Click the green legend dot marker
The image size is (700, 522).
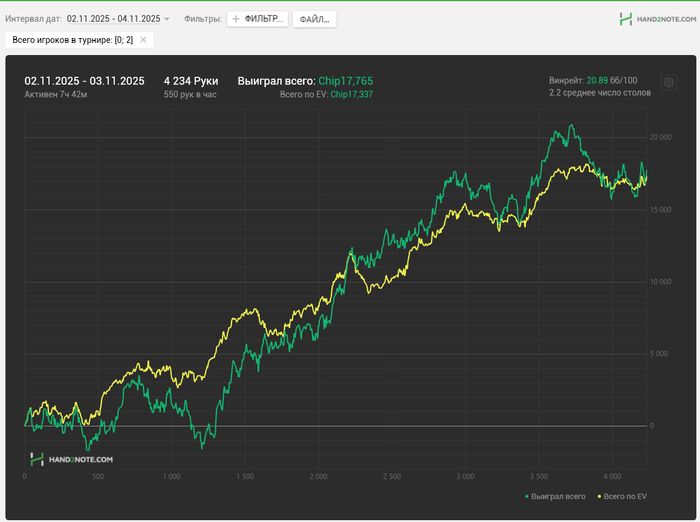[x=526, y=496]
